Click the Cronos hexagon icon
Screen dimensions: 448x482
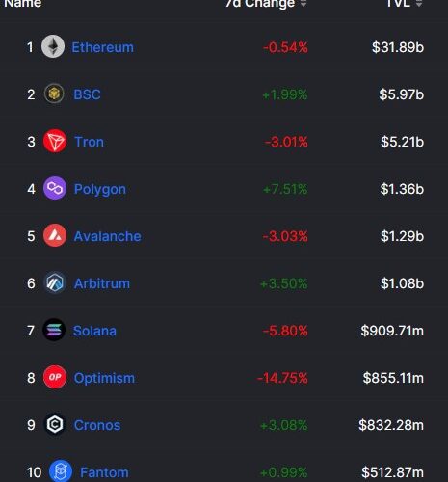pyautogui.click(x=55, y=424)
